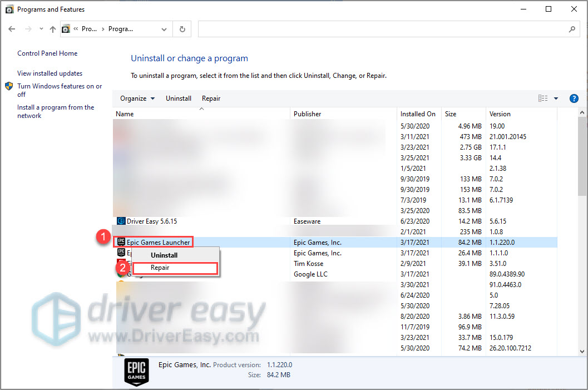Open Install a program from the network

click(x=56, y=111)
